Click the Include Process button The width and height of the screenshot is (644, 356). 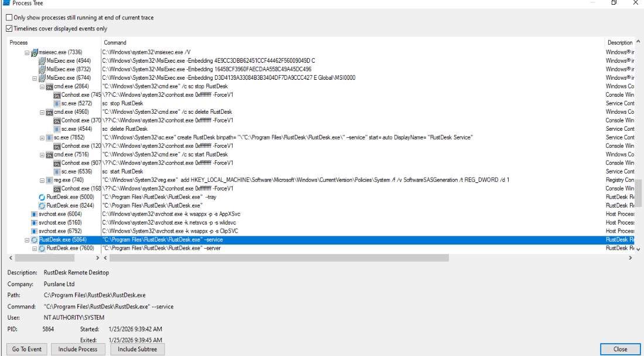point(78,349)
